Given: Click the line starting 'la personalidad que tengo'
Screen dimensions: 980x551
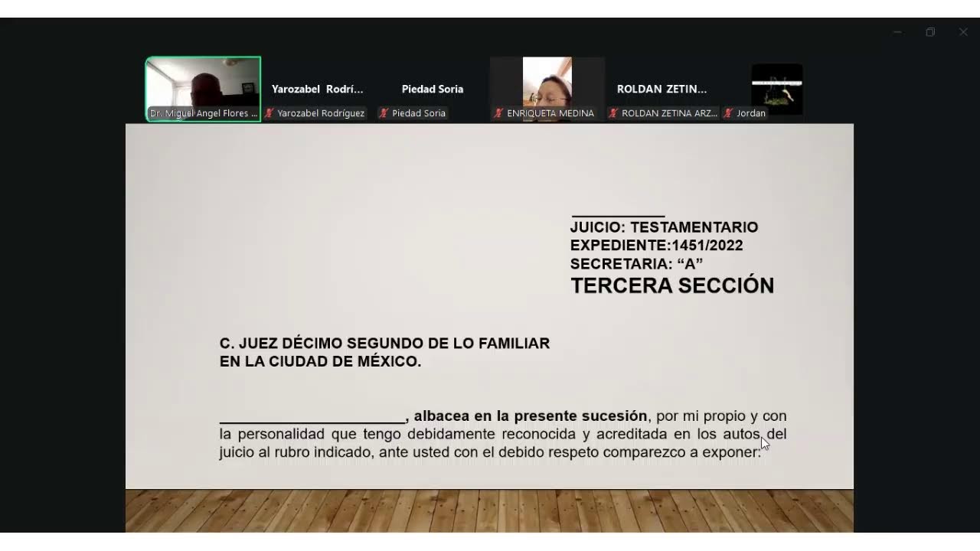Looking at the screenshot, I should (x=503, y=435).
